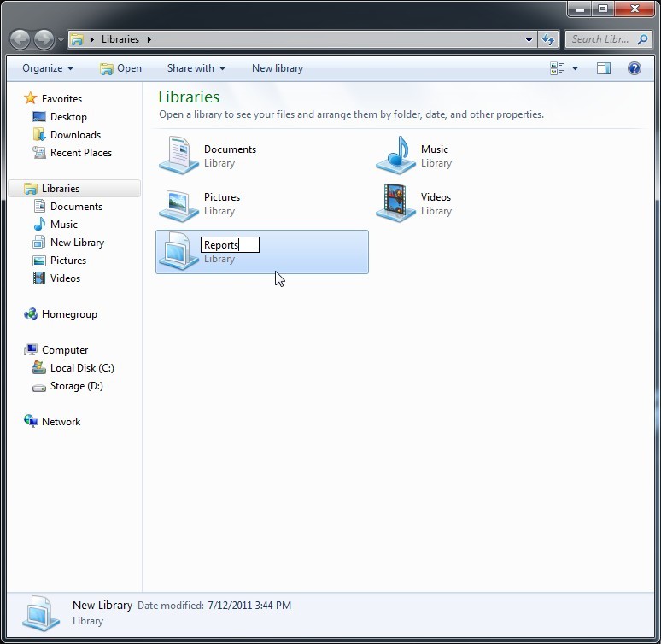Click the Forward navigation arrow

tap(44, 39)
